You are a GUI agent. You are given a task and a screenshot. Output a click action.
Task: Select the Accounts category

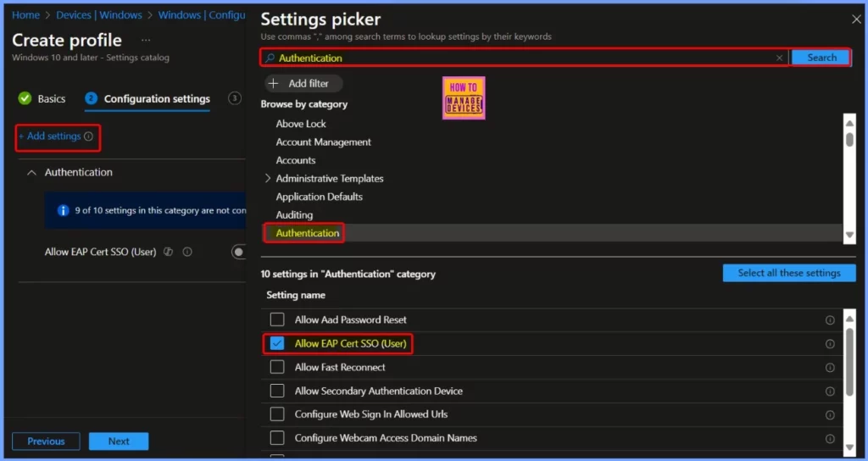point(296,160)
